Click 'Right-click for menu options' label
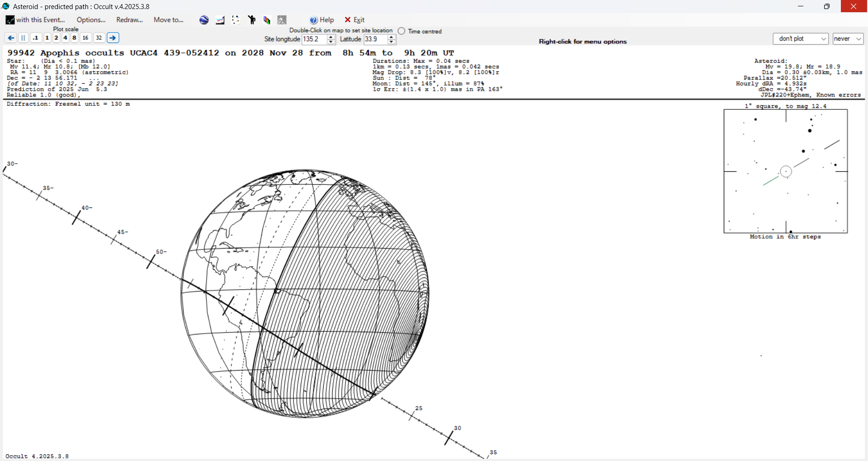 [583, 42]
